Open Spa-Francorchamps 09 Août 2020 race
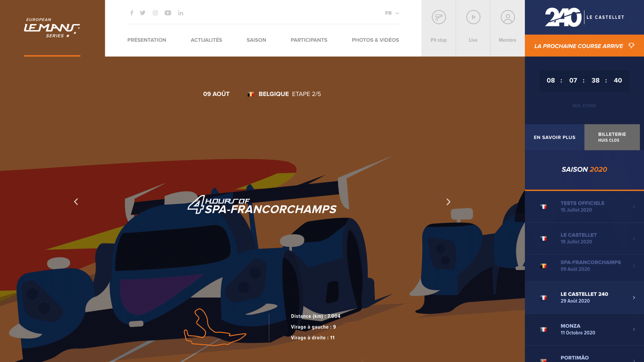The width and height of the screenshot is (644, 362). pyautogui.click(x=584, y=266)
